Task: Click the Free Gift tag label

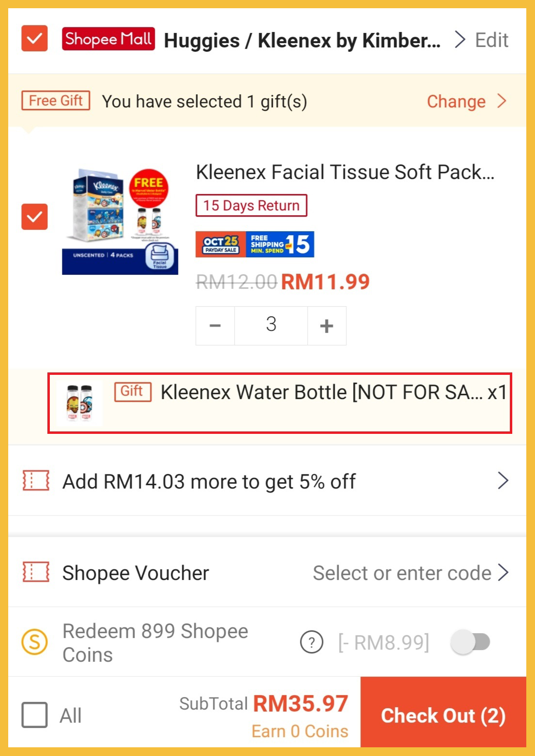Action: point(56,101)
